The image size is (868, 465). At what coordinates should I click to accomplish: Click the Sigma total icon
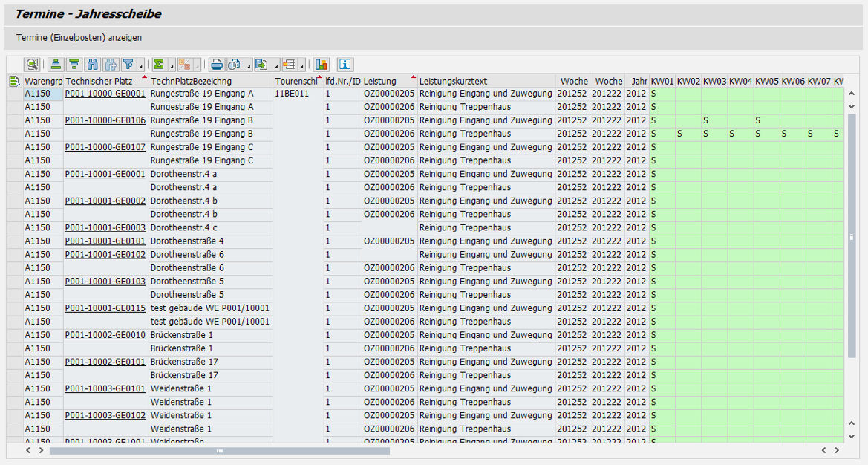click(x=158, y=65)
